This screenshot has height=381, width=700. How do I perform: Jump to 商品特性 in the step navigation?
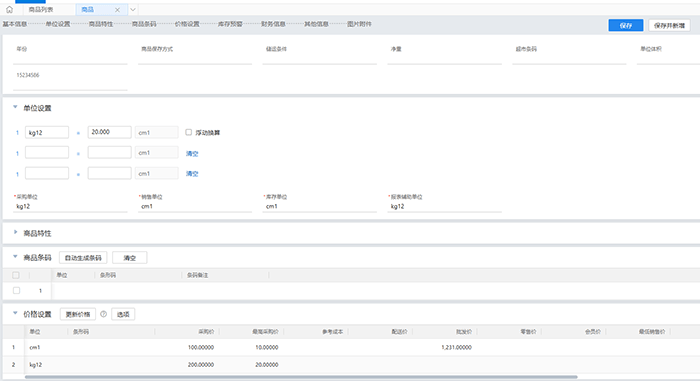101,24
